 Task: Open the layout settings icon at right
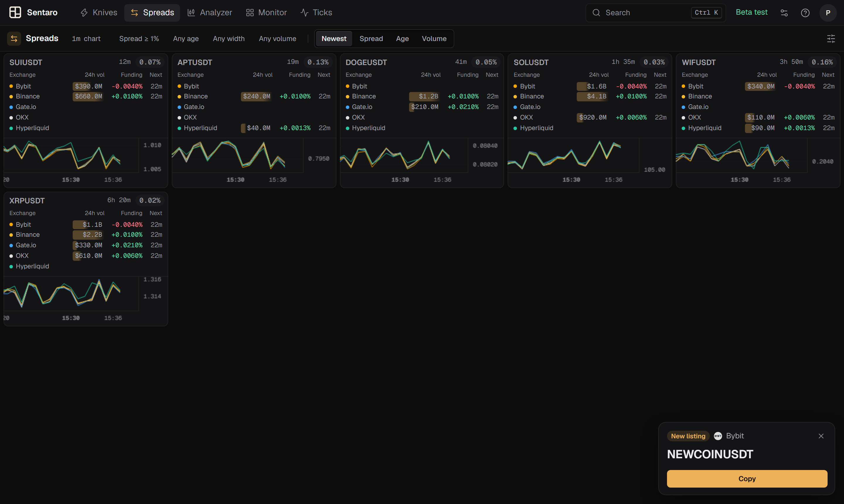coord(831,39)
